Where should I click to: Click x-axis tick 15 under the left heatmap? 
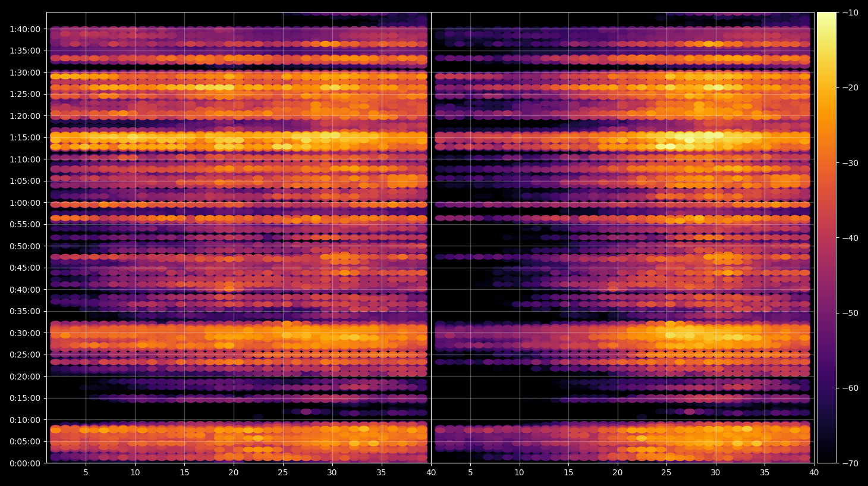(x=184, y=473)
